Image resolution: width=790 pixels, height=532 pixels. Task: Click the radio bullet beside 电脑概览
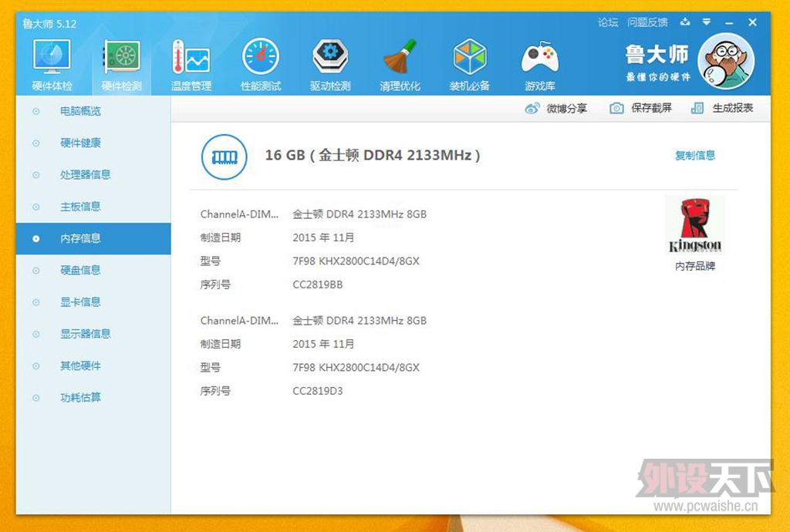[35, 111]
